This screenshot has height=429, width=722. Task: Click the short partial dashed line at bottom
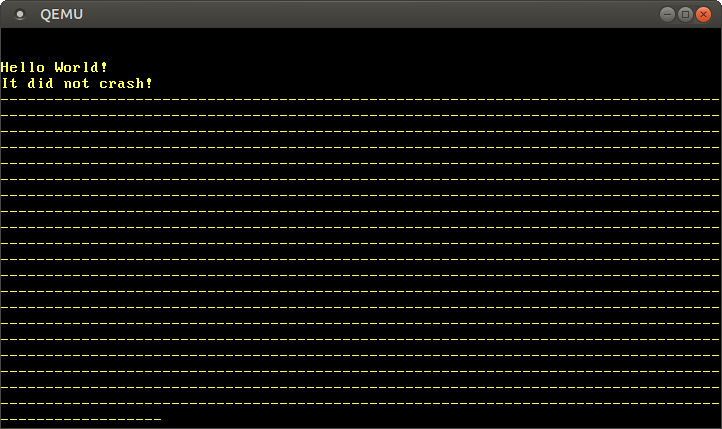80,419
